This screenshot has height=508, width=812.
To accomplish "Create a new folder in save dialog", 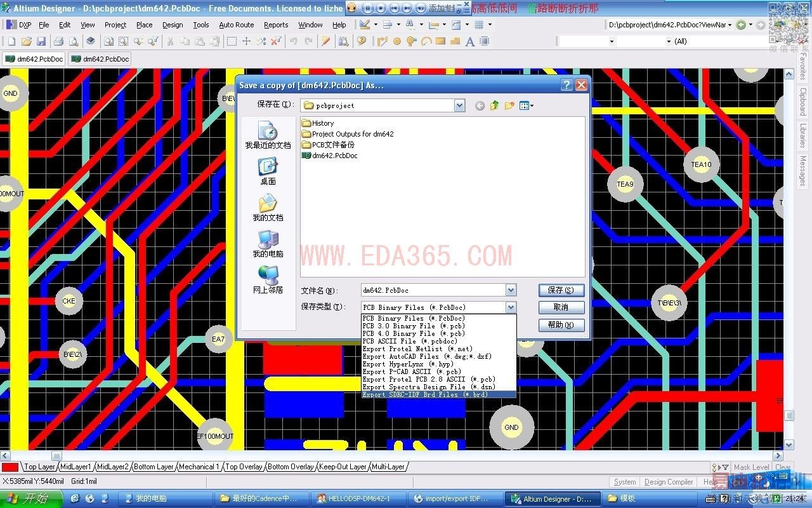I will pyautogui.click(x=509, y=105).
